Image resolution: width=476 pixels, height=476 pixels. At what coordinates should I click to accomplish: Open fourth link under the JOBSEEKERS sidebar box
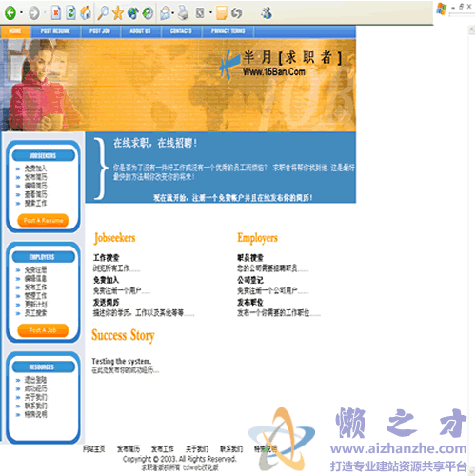tap(35, 194)
